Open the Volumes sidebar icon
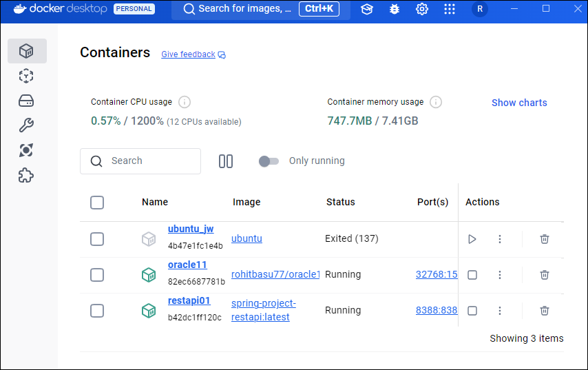The image size is (588, 370). point(26,101)
